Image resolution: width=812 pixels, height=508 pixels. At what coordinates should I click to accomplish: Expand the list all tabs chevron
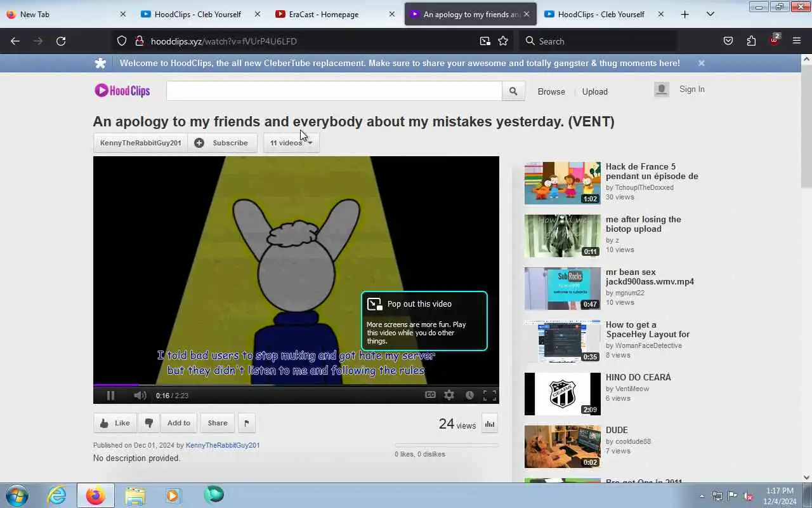pyautogui.click(x=710, y=14)
